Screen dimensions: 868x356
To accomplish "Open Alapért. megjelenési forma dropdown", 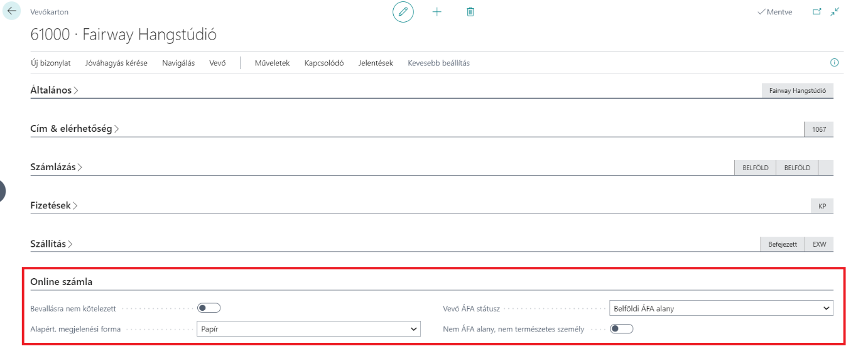I will 308,328.
